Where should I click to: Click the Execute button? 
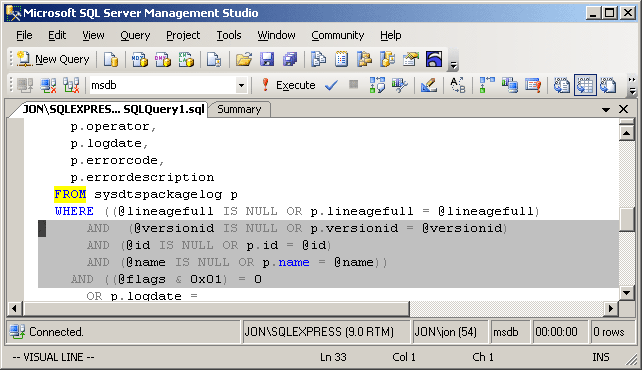288,85
